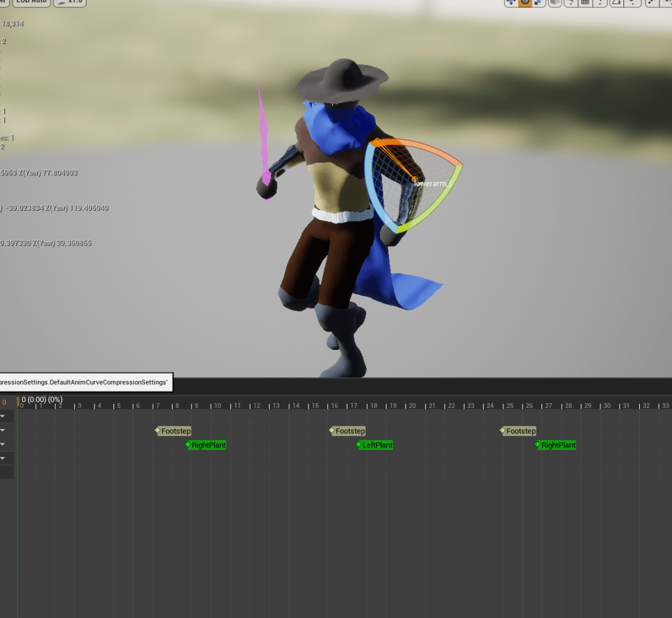Viewport: 672px width, 618px height.
Task: Open the x1.0 playback speed menu
Action: [x=70, y=3]
